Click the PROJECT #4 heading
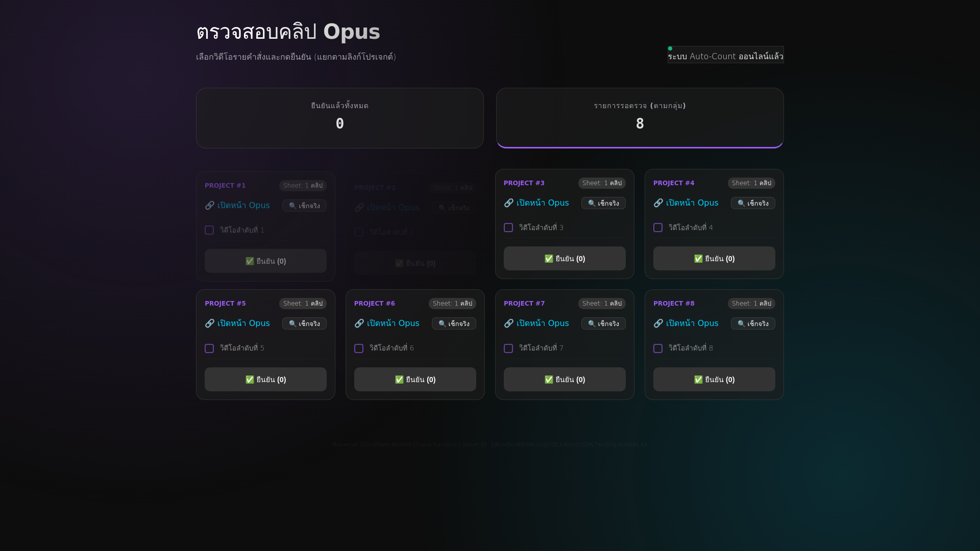This screenshot has width=980, height=551. [674, 183]
